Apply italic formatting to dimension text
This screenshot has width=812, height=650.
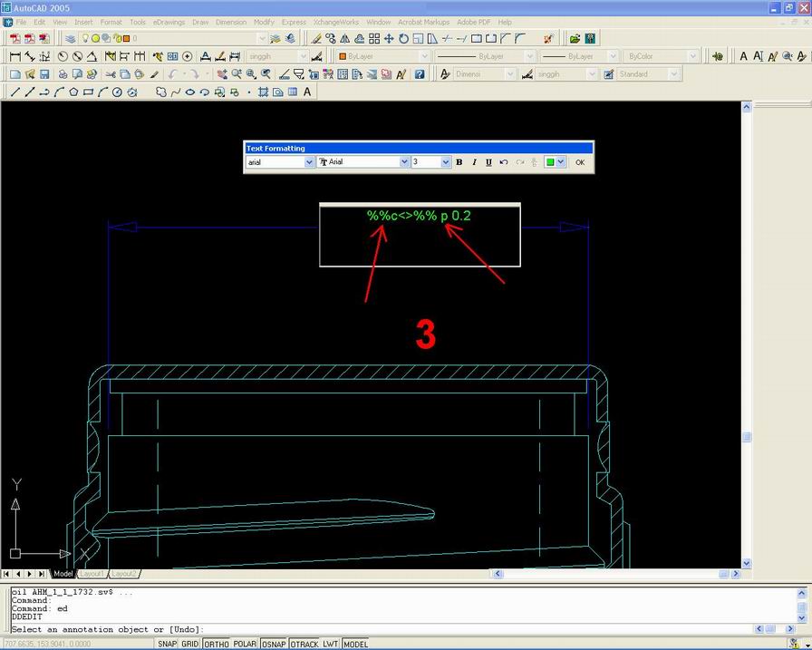(473, 161)
